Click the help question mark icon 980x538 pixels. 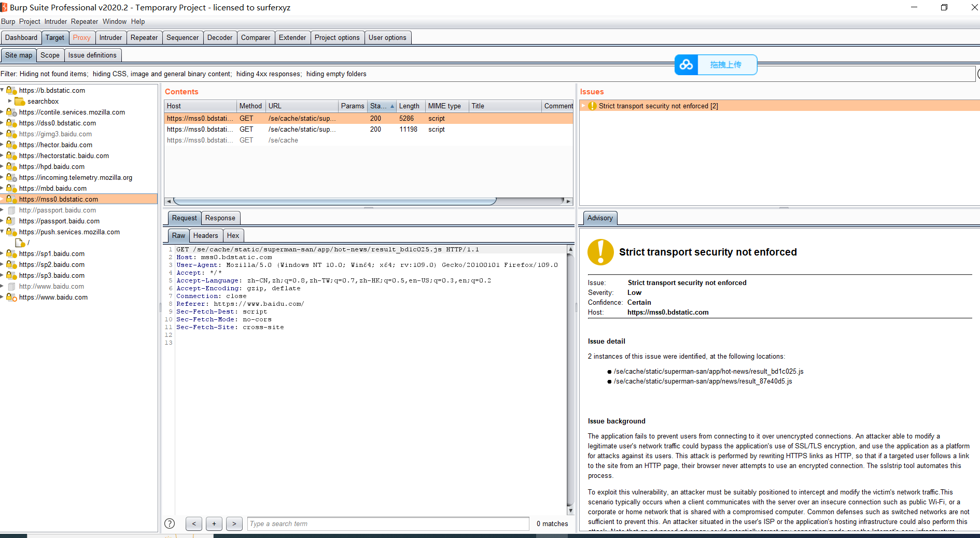(170, 523)
